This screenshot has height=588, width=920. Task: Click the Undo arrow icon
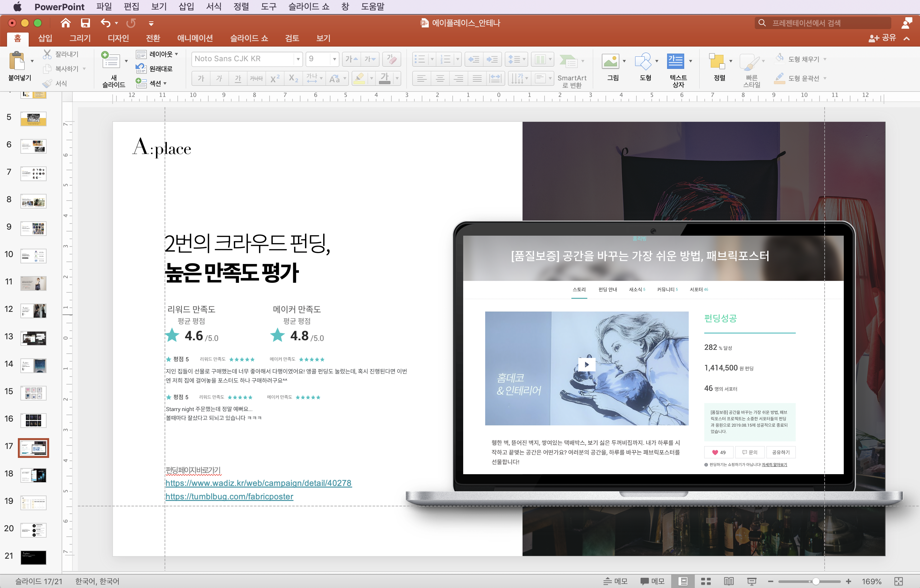106,23
